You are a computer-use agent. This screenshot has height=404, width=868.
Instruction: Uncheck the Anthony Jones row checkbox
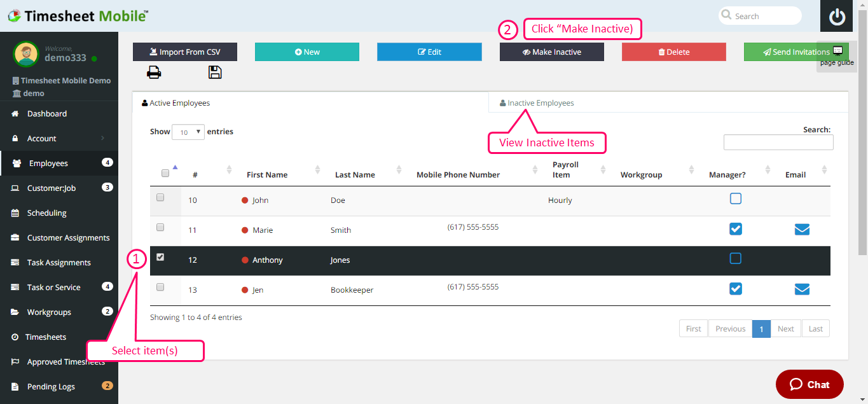coord(160,258)
